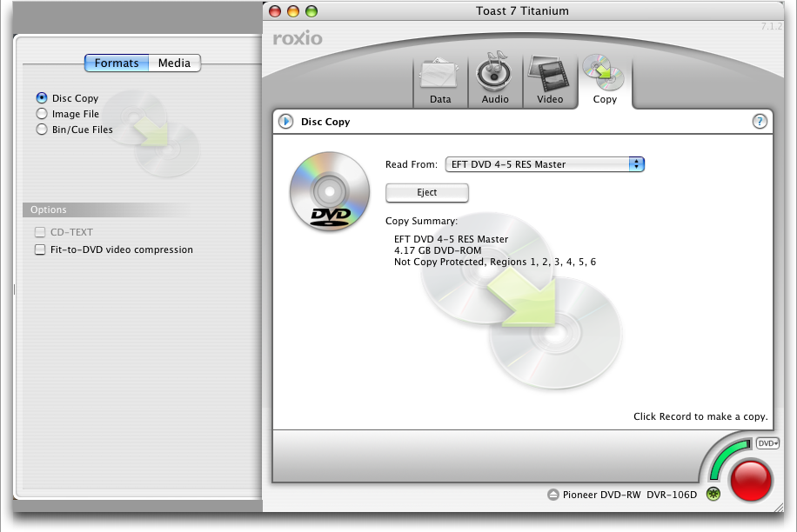The image size is (797, 532).
Task: Click the Toast 7 Titanium title bar
Action: 523,10
